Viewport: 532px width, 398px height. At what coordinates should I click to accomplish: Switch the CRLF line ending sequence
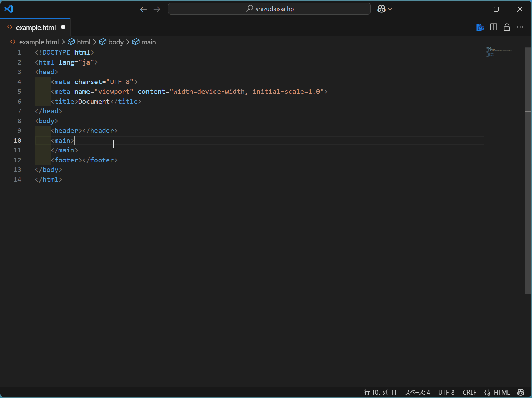(x=469, y=392)
